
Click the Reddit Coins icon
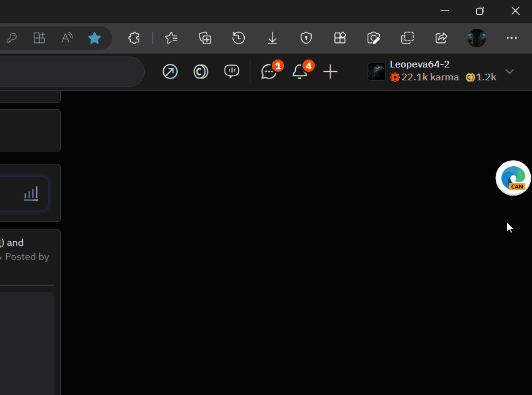click(201, 72)
